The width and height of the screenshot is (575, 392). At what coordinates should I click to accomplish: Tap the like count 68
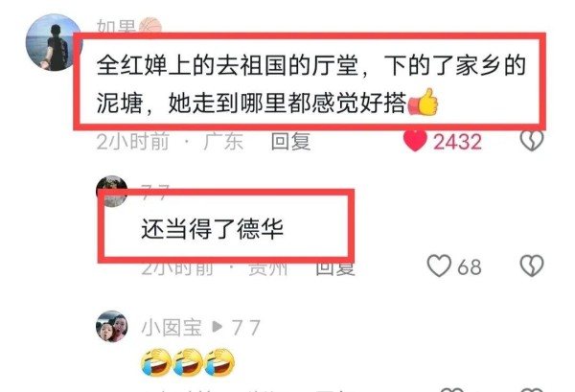pos(470,267)
